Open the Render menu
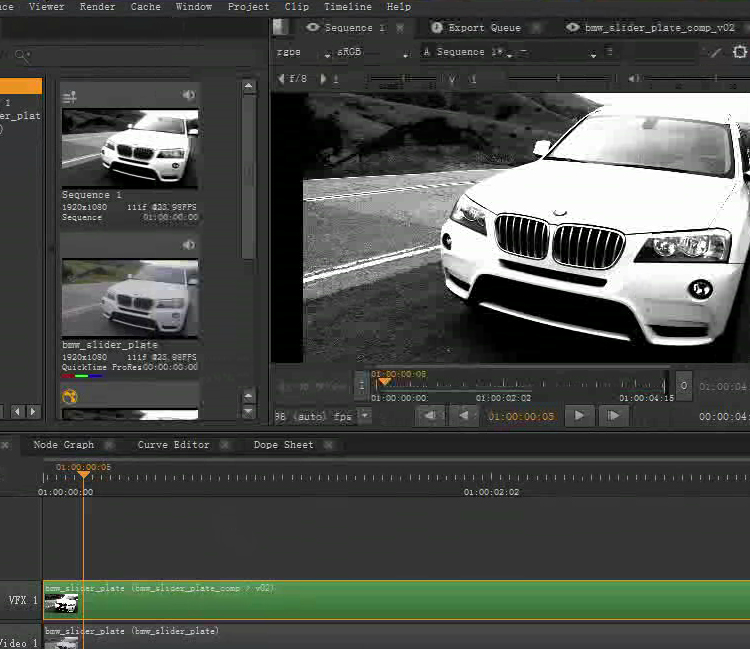The image size is (750, 649). pyautogui.click(x=97, y=7)
